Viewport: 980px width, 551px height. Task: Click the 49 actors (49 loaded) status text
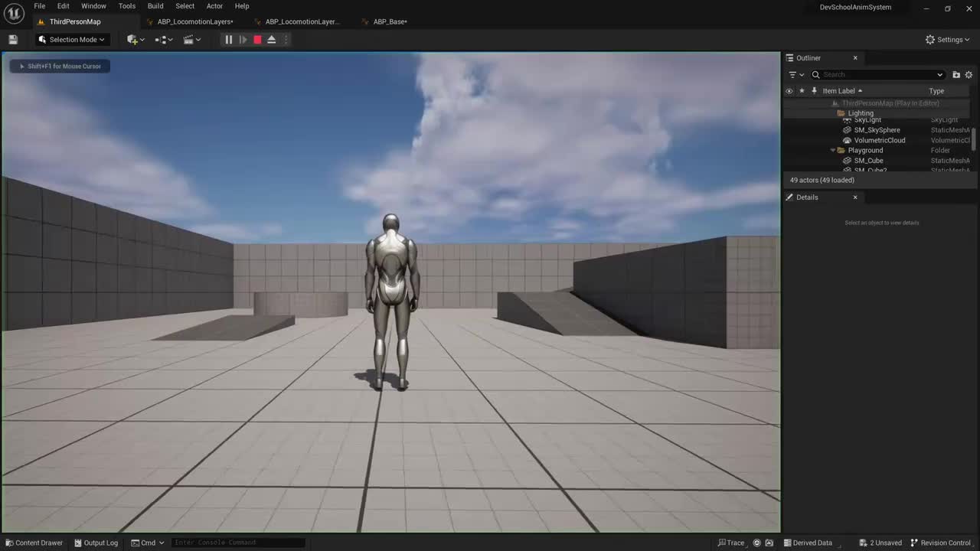pyautogui.click(x=822, y=181)
